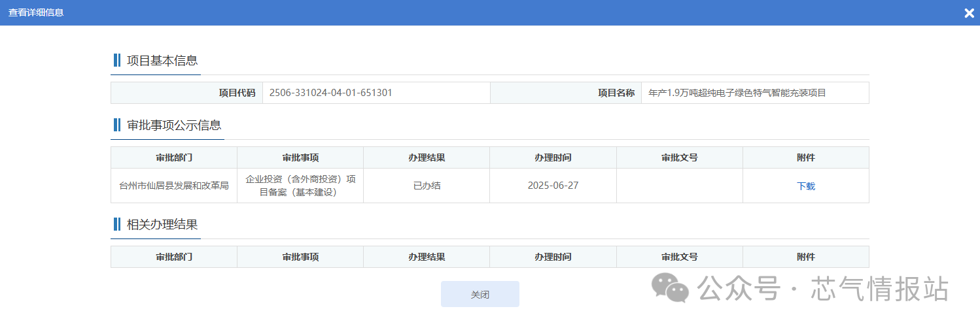The width and height of the screenshot is (980, 328).
Task: Click the WeChat logo in the watermark
Action: click(669, 288)
